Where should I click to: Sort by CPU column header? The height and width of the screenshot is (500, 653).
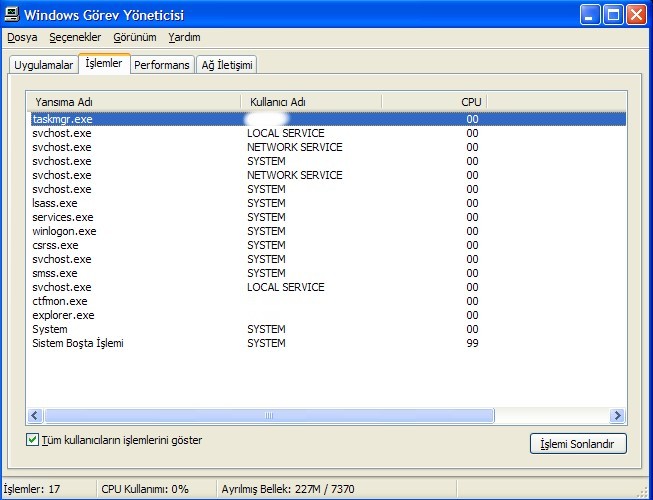tap(434, 102)
